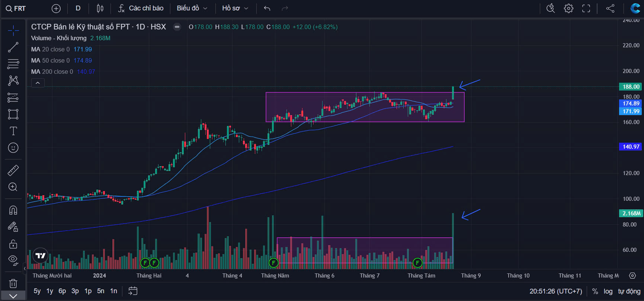Remove drawings with trash icon
The height and width of the screenshot is (301, 644).
[13, 283]
